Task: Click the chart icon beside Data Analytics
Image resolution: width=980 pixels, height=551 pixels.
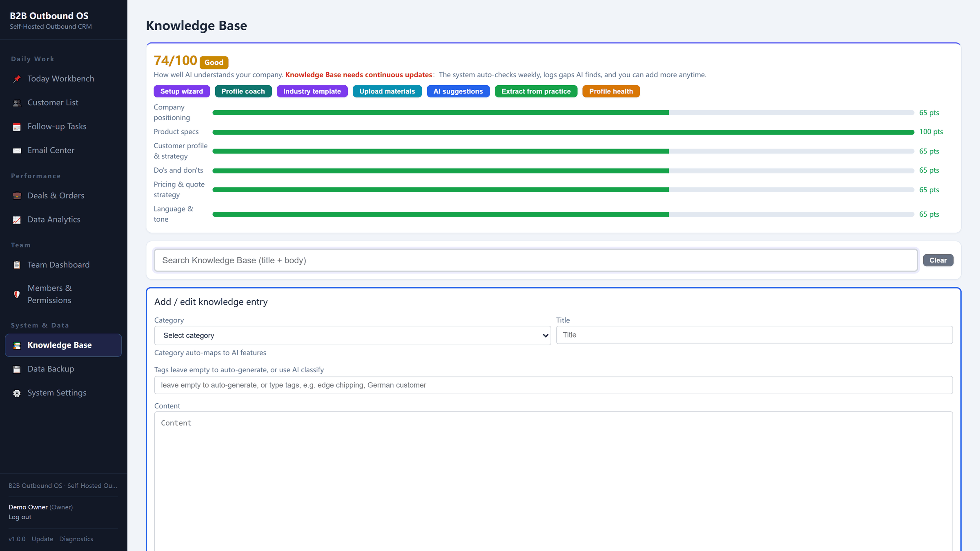Action: pyautogui.click(x=17, y=220)
